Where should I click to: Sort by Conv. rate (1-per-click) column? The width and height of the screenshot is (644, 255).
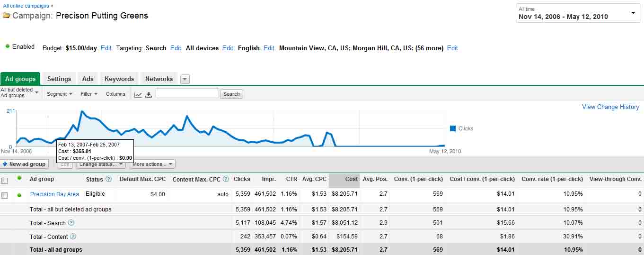pos(552,179)
